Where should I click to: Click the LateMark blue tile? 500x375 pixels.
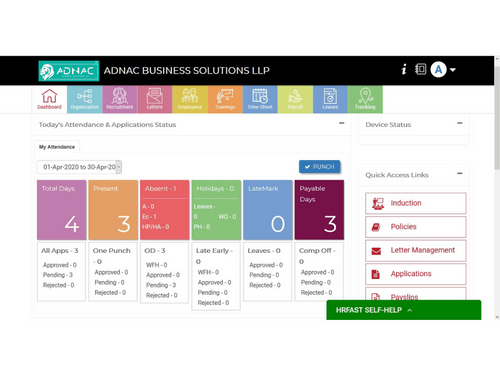(268, 210)
